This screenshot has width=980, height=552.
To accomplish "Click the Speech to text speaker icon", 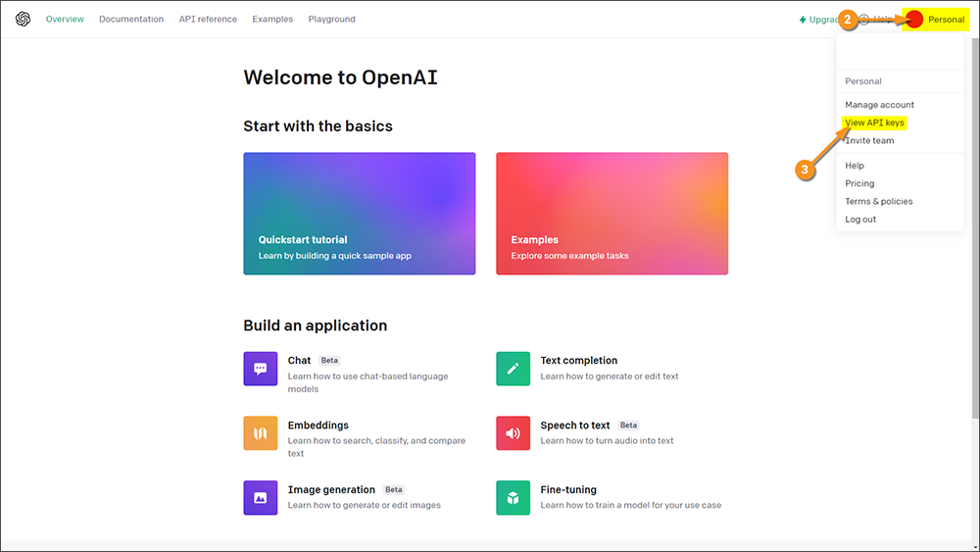I will 514,433.
